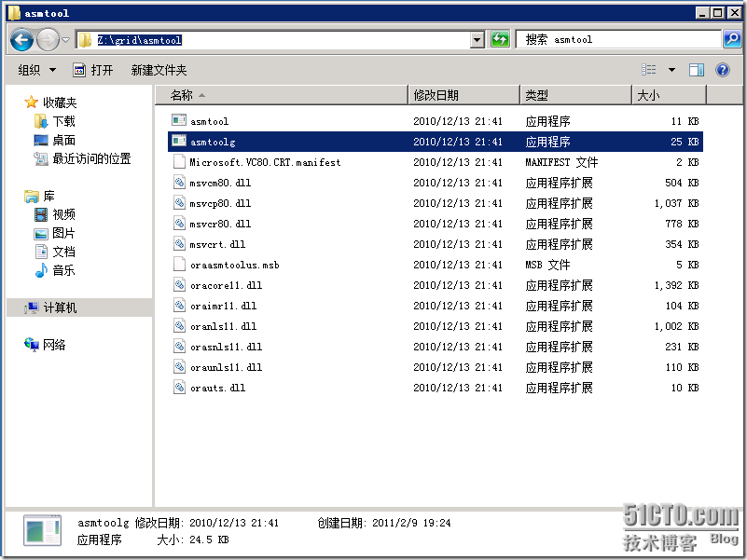Screen dimensions: 747x560
Task: Click the oraunls11.dll file icon
Action: 179,366
